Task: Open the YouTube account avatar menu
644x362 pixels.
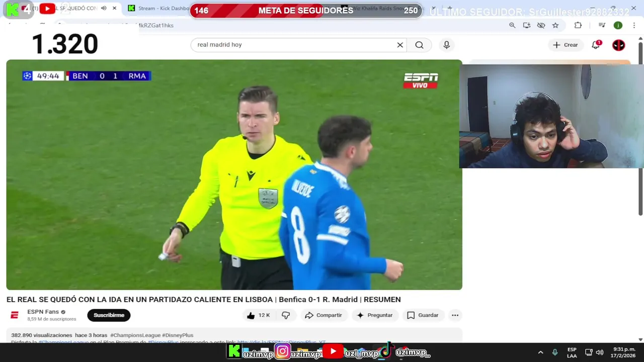Action: coord(618,45)
